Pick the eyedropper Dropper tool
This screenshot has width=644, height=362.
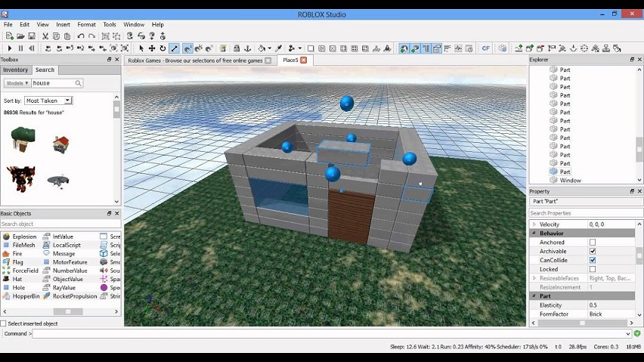click(x=279, y=48)
